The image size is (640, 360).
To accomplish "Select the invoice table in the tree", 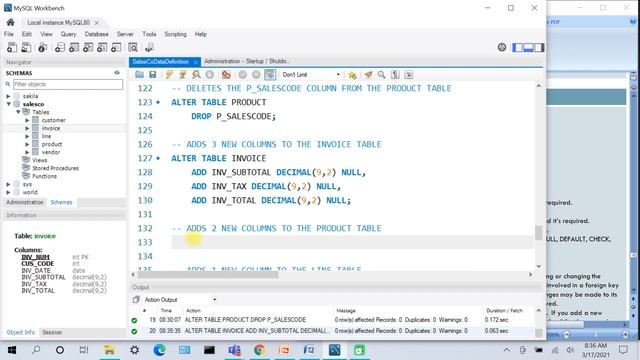I will point(51,128).
